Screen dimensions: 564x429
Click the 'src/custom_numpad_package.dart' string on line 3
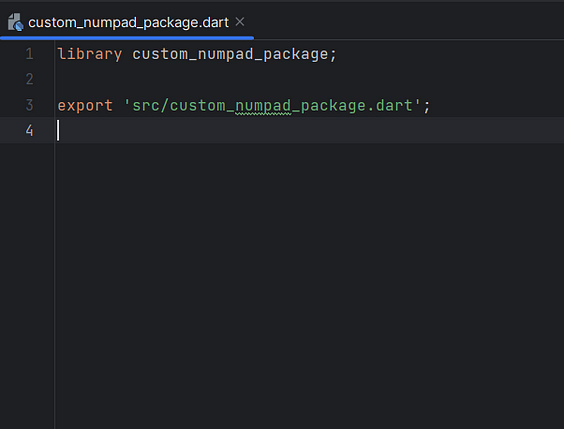pos(272,106)
